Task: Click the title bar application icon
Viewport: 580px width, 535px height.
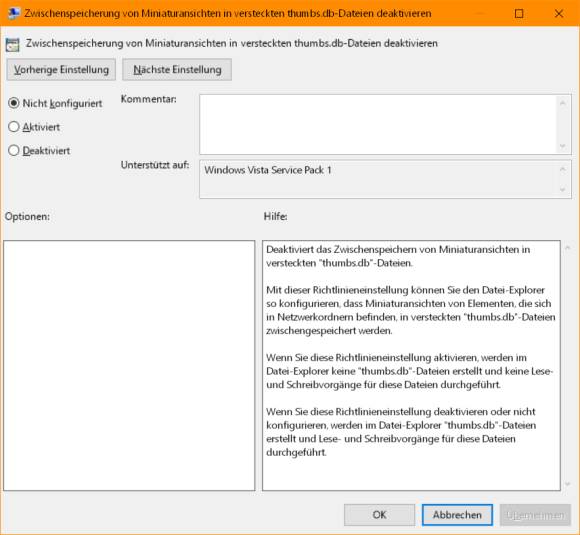Action: pyautogui.click(x=13, y=13)
